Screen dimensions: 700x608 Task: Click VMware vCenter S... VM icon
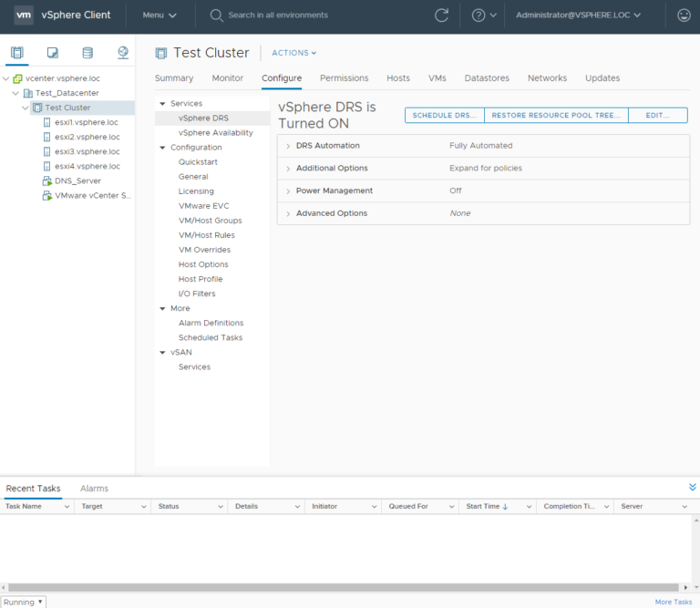(x=46, y=196)
